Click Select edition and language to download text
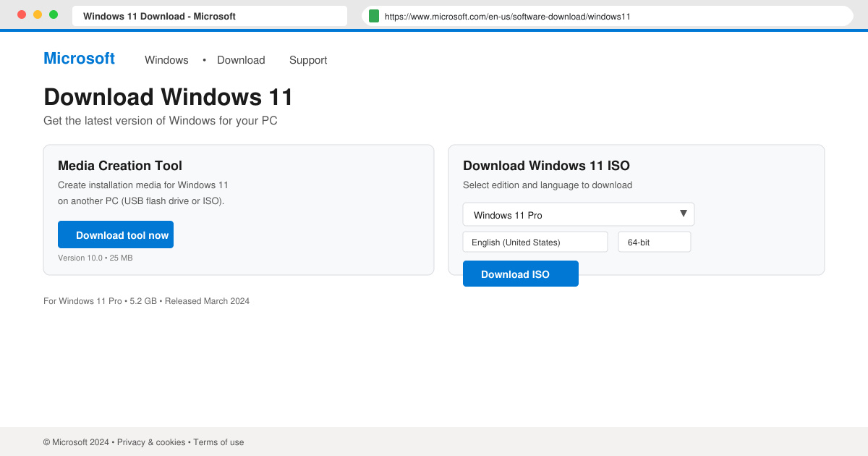 548,185
